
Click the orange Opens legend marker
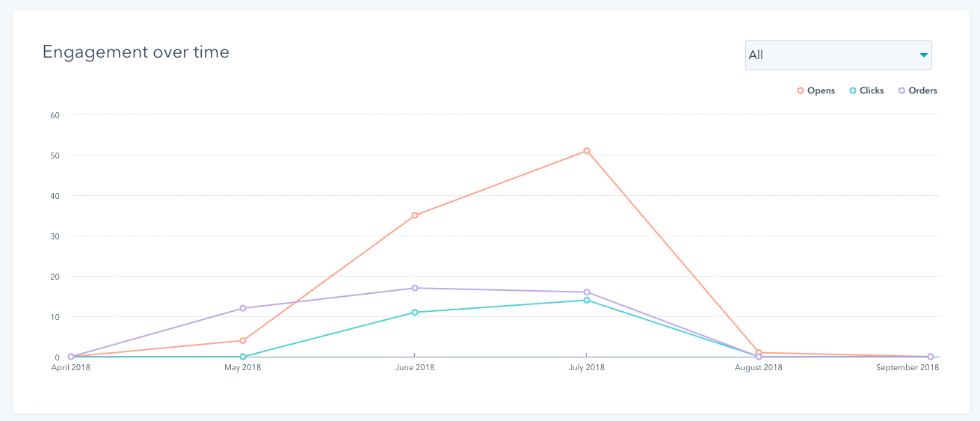(801, 90)
